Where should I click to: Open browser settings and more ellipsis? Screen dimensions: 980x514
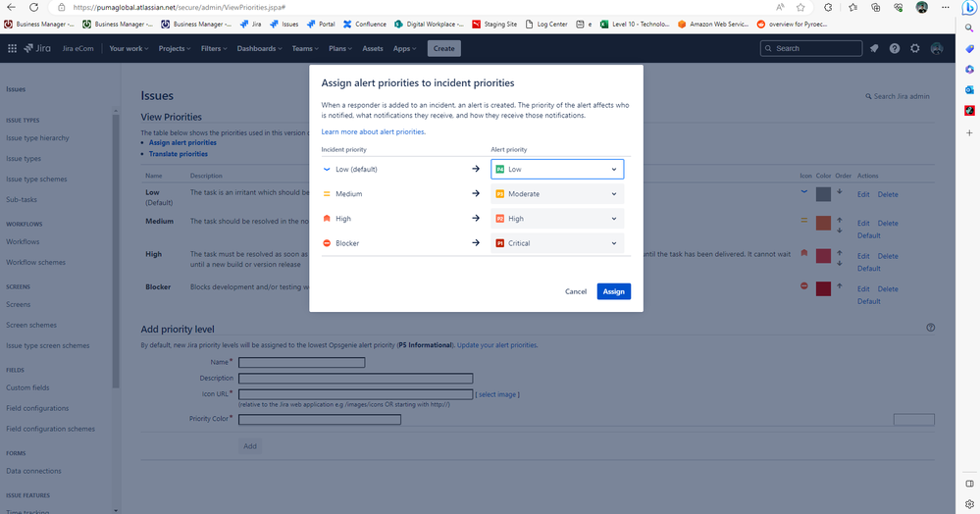tap(945, 8)
